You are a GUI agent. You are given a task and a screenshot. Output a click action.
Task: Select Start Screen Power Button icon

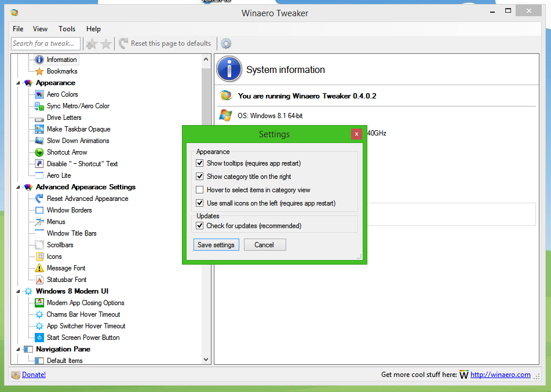pyautogui.click(x=39, y=338)
